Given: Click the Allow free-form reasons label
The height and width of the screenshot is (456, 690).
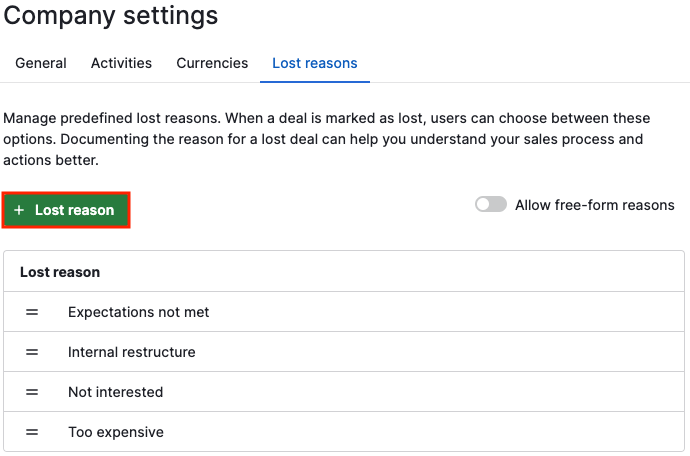Looking at the screenshot, I should [595, 205].
